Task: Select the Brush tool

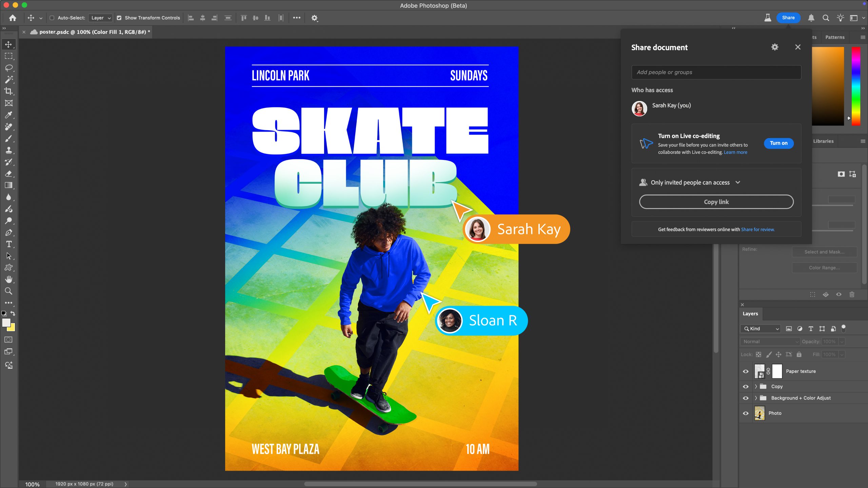Action: [x=8, y=138]
